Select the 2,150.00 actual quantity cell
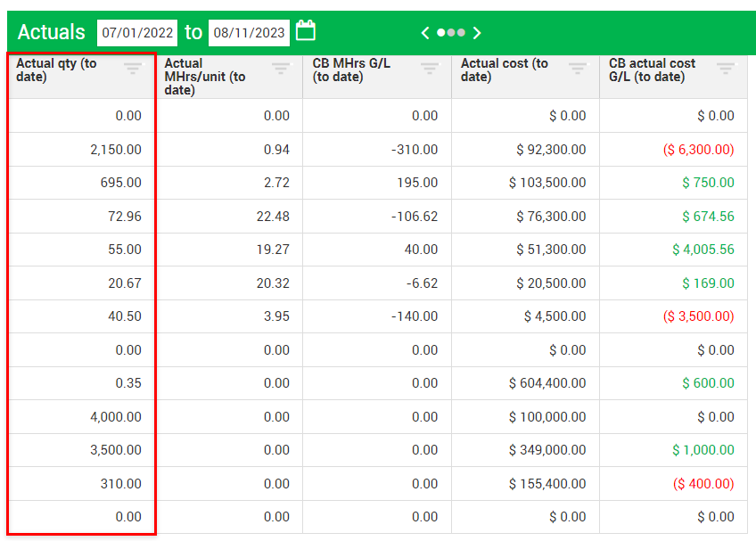The height and width of the screenshot is (541, 756). (116, 150)
